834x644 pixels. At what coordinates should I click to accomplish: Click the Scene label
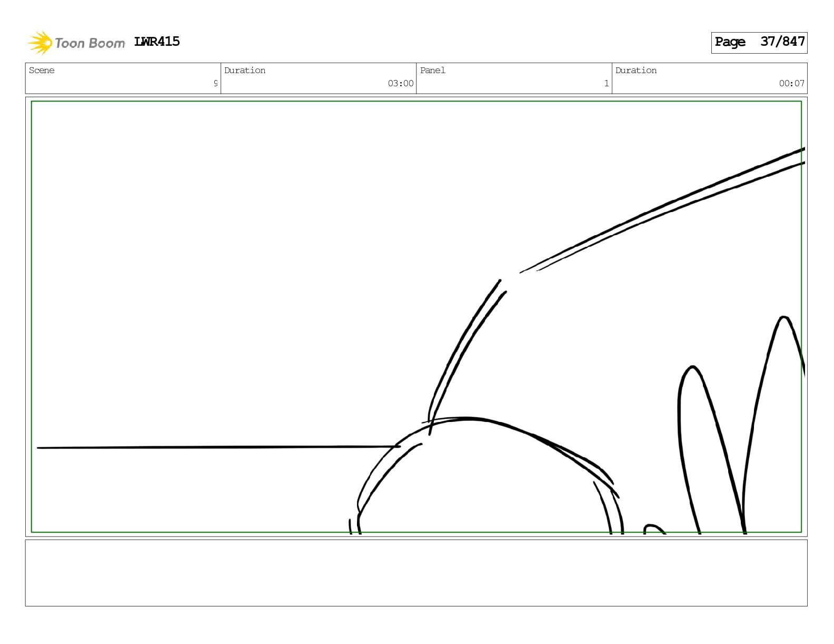42,71
